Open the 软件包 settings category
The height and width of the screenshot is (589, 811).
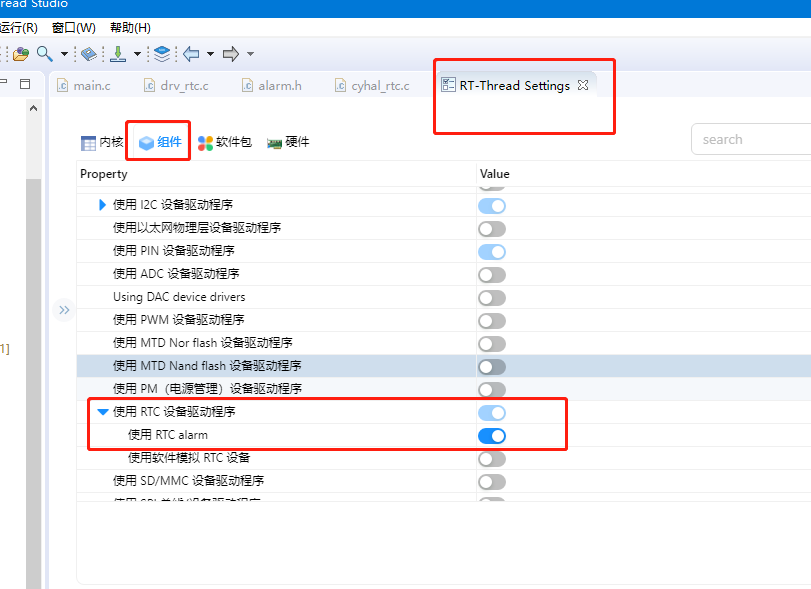click(x=224, y=142)
